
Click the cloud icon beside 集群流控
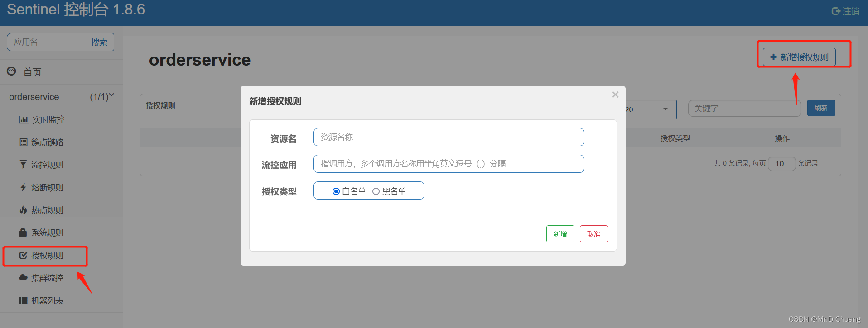pos(23,277)
